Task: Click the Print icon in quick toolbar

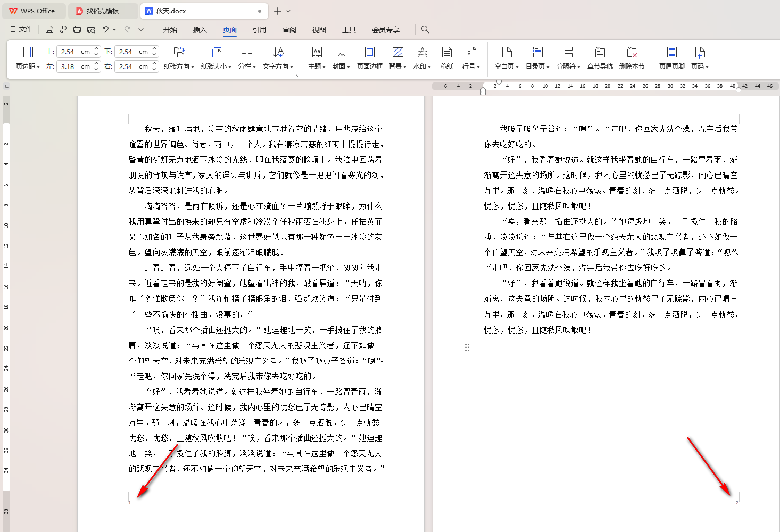Action: tap(77, 29)
